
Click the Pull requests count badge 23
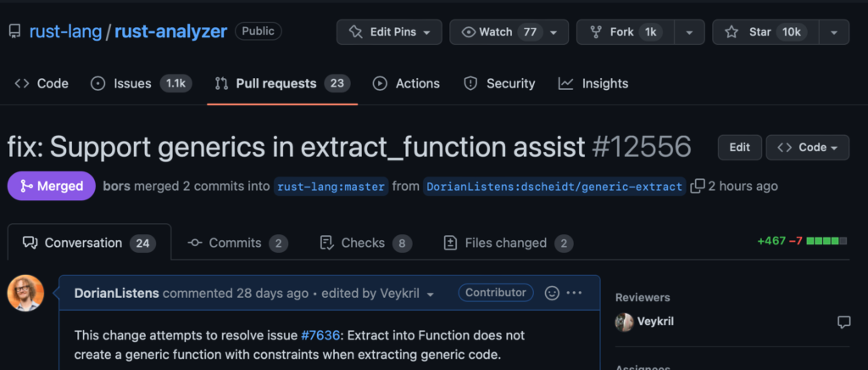(337, 84)
